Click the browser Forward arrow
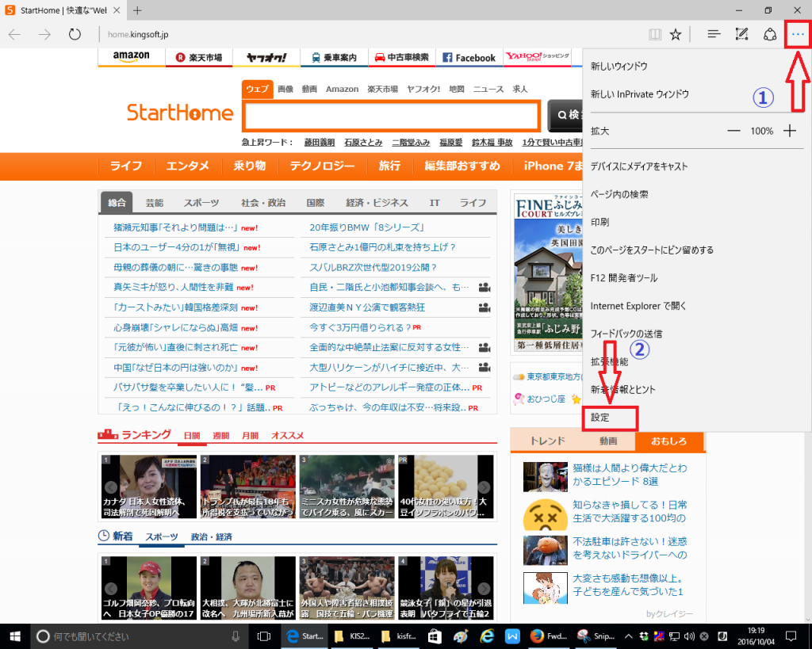 point(44,35)
